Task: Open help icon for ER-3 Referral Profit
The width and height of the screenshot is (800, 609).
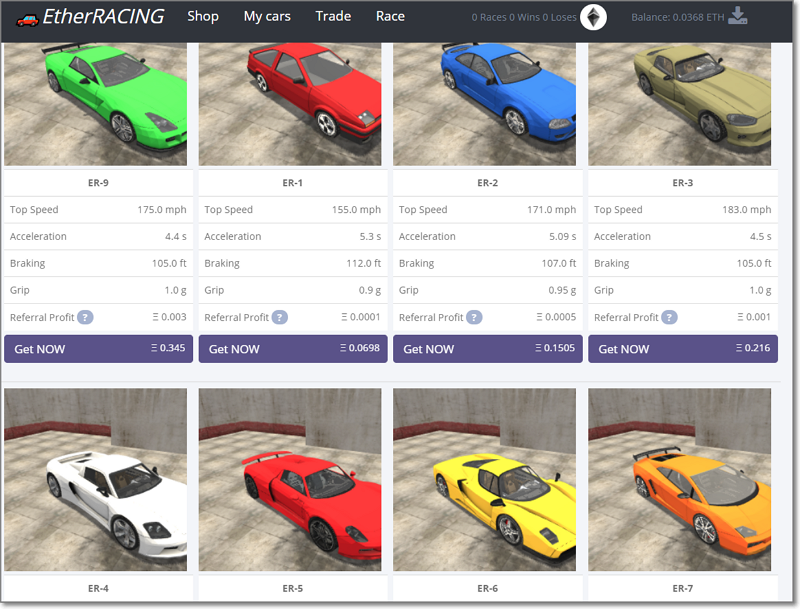Action: (669, 317)
